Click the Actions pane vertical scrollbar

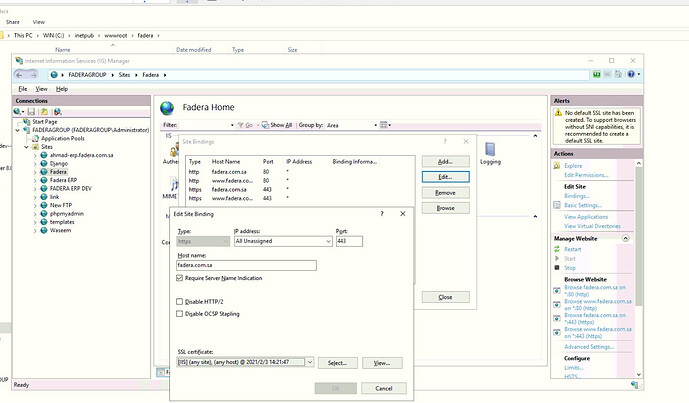coord(639,237)
